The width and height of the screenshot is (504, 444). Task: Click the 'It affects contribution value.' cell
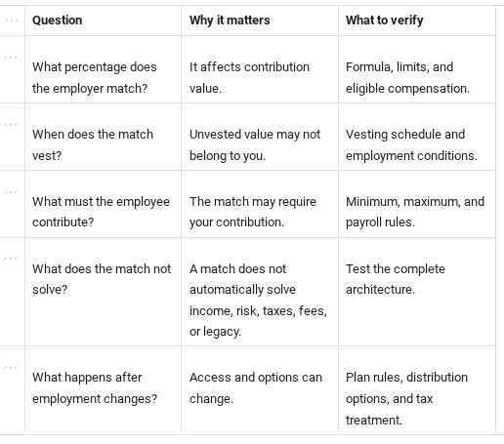[260, 69]
